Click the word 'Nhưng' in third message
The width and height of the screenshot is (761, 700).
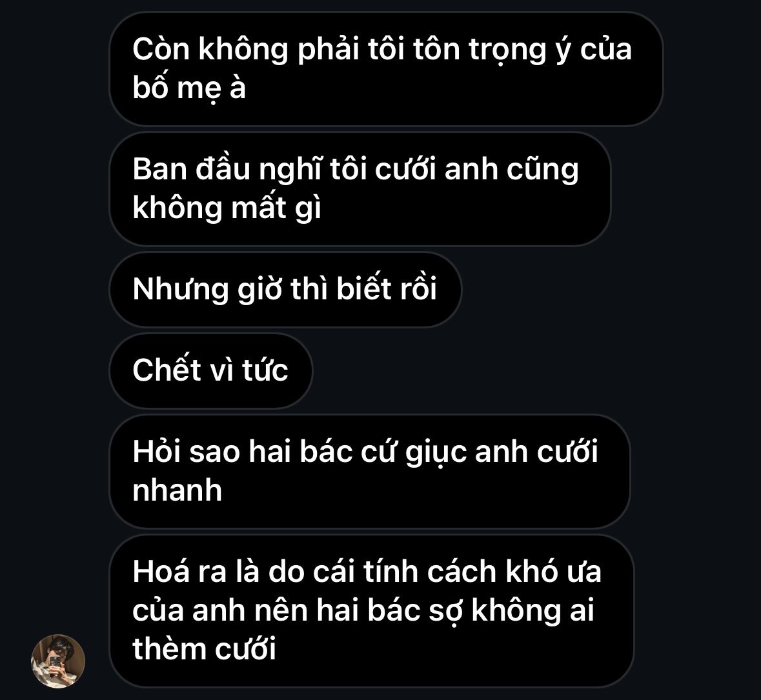pos(181,290)
